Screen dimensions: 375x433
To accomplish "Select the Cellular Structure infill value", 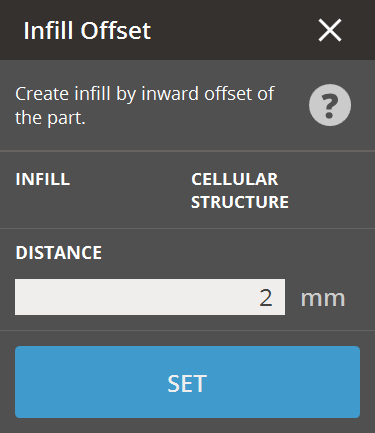I will (x=240, y=191).
